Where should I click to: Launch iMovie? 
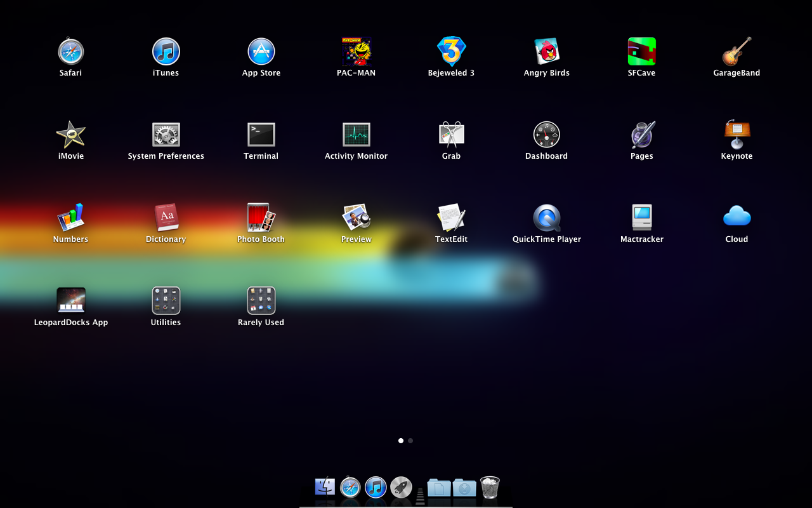coord(71,135)
